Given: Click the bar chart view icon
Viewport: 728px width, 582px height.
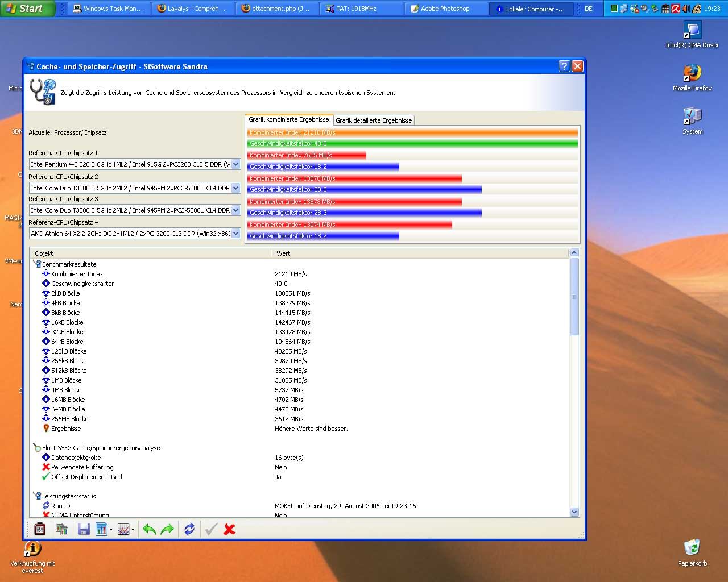Looking at the screenshot, I should point(102,529).
